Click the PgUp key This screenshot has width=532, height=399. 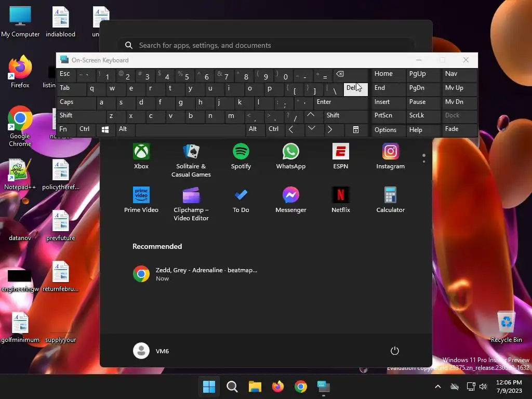tap(423, 75)
